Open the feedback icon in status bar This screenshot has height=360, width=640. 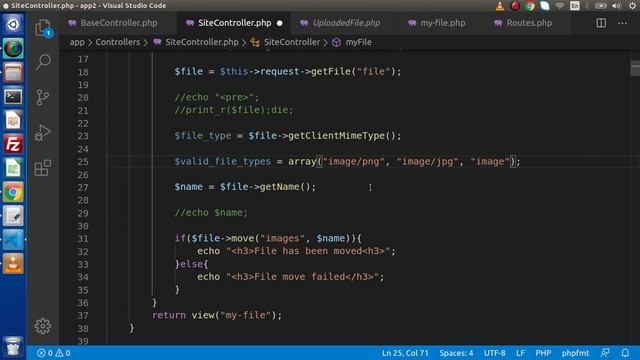click(605, 353)
